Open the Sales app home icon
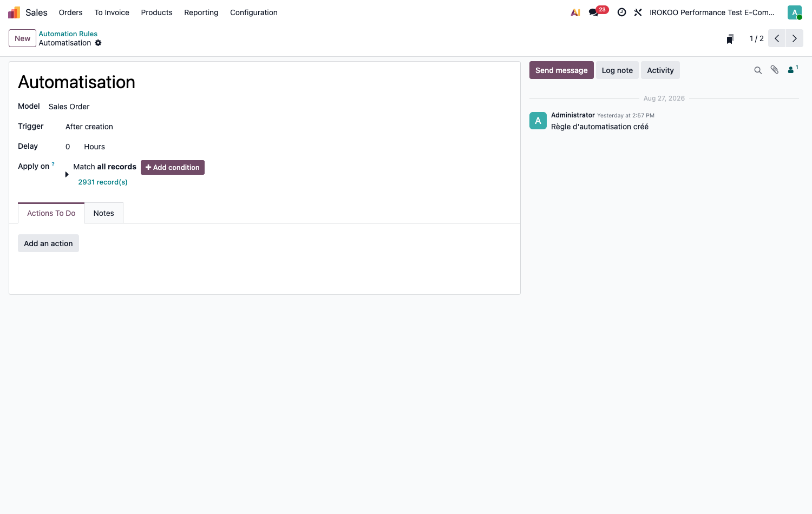Screen dimensions: 812x514 pyautogui.click(x=14, y=12)
